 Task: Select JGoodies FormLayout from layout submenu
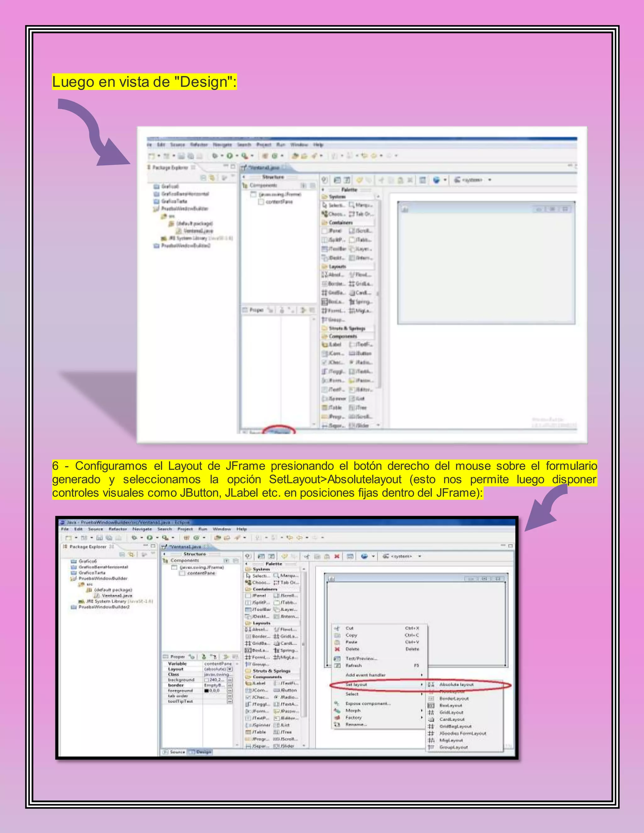[x=464, y=733]
